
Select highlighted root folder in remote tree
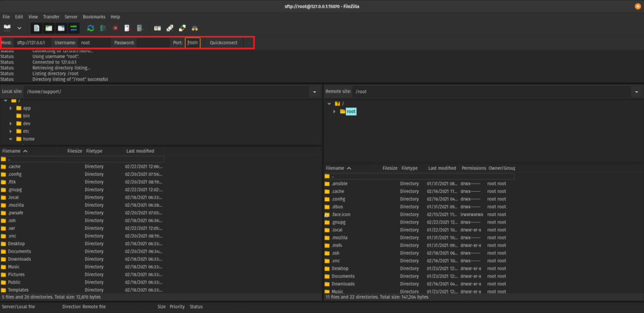(x=351, y=112)
